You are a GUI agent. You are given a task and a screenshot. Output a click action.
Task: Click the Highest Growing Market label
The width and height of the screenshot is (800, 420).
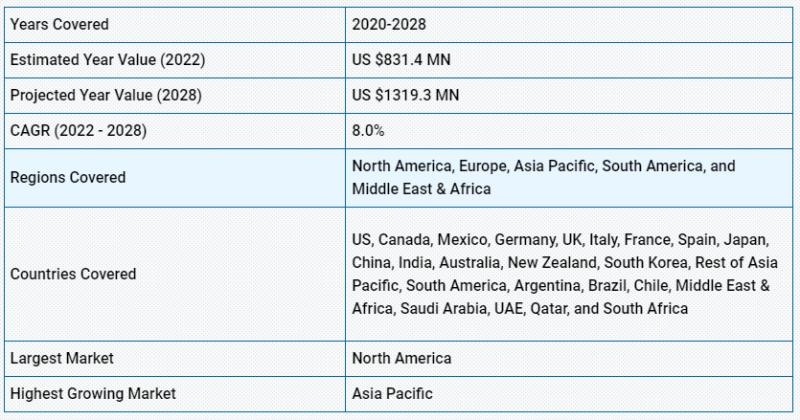[93, 393]
